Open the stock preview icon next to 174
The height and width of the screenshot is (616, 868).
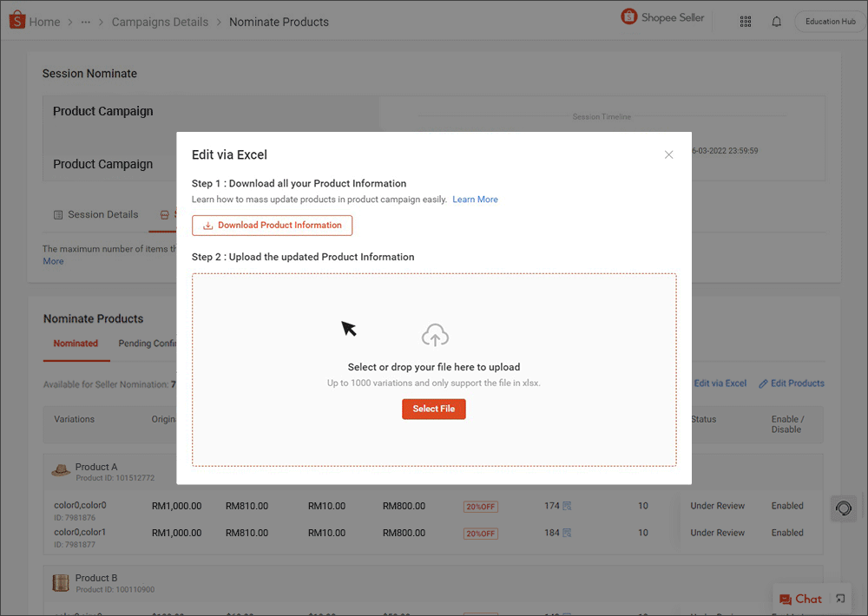(x=567, y=506)
